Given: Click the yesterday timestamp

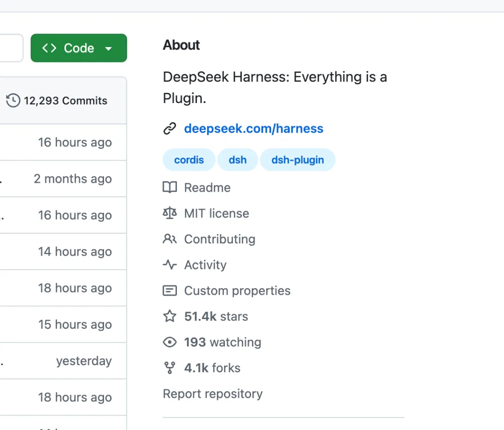Looking at the screenshot, I should pos(84,361).
